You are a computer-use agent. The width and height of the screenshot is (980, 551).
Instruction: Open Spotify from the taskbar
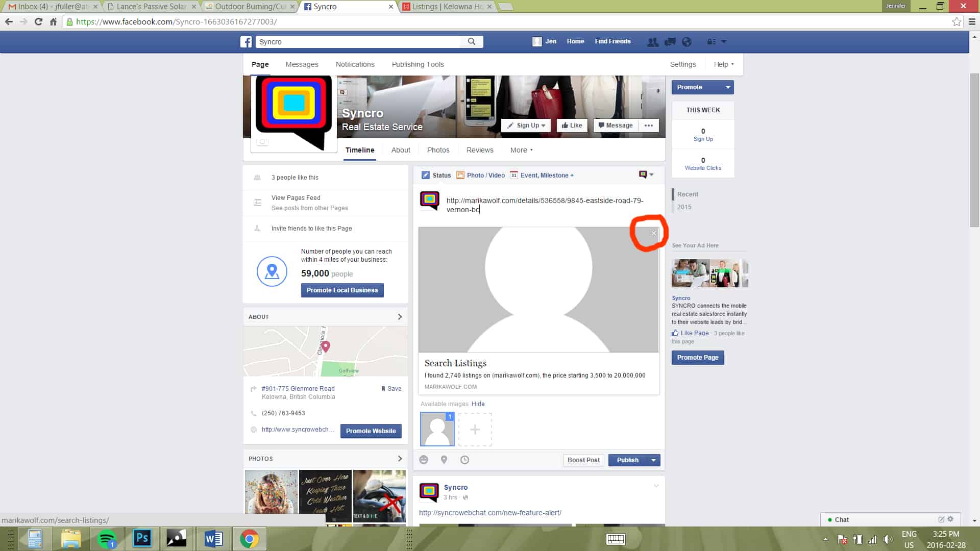tap(107, 539)
